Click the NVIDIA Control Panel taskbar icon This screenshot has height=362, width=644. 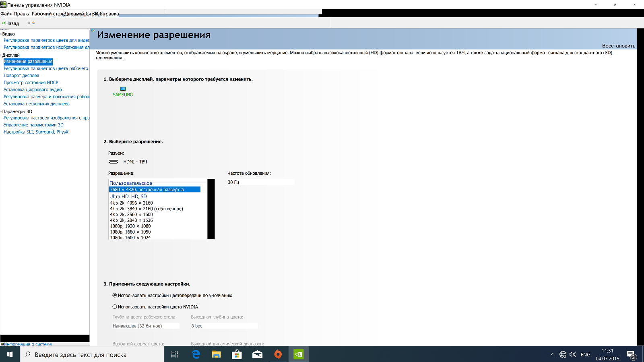coord(299,354)
